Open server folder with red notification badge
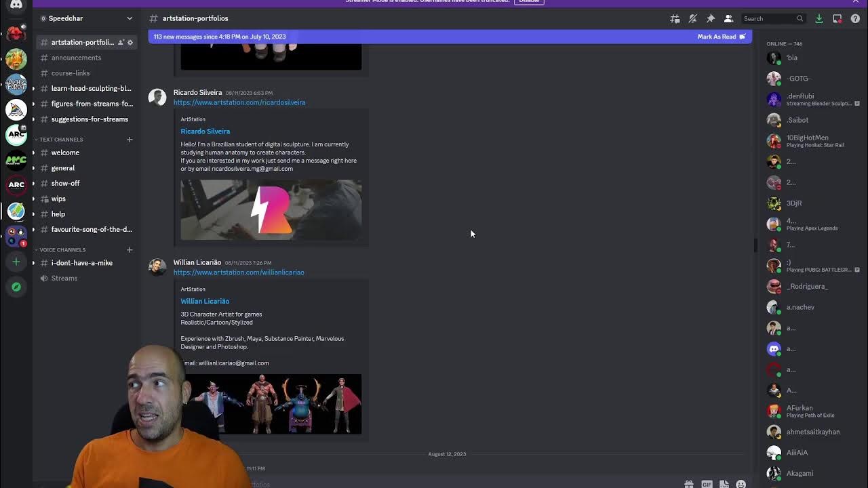 tap(16, 236)
